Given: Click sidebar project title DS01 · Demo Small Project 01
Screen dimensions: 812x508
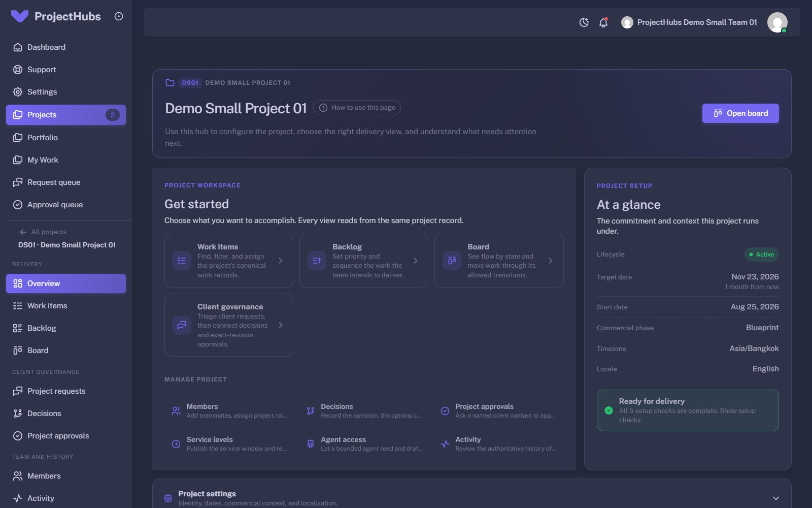Looking at the screenshot, I should pos(67,245).
